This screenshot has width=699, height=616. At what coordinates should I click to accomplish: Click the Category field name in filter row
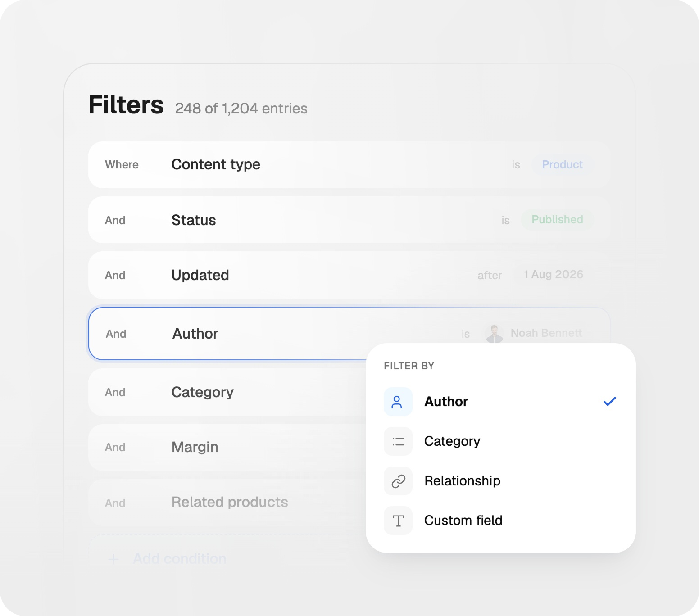202,392
